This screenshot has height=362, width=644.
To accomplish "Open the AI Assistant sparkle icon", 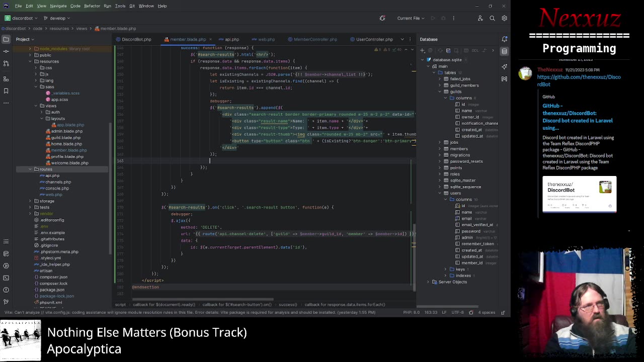I will click(x=504, y=66).
